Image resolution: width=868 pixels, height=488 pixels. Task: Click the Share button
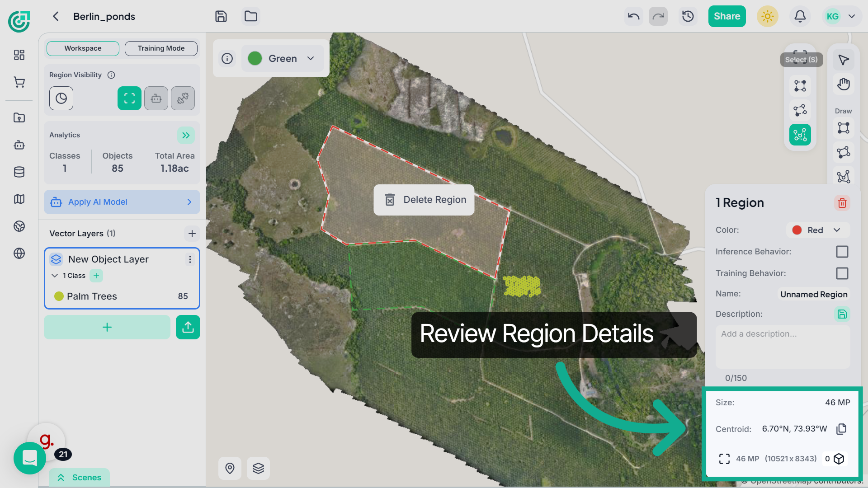click(727, 16)
